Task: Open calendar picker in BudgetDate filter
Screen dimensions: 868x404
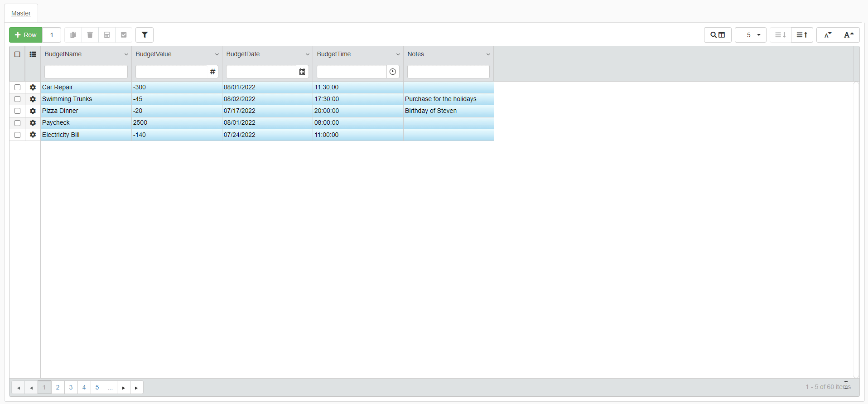Action: click(x=302, y=72)
